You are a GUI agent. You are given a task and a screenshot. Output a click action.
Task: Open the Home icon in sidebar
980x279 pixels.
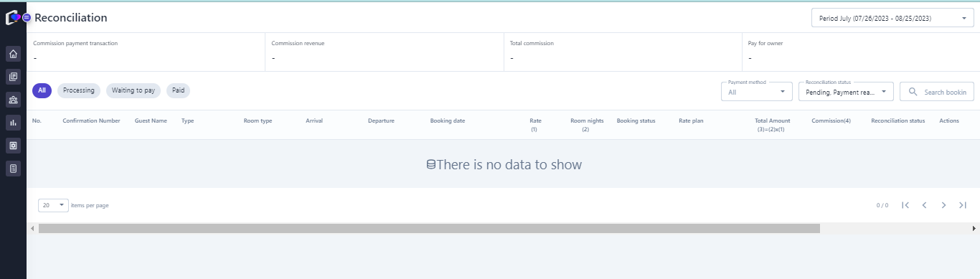tap(13, 54)
